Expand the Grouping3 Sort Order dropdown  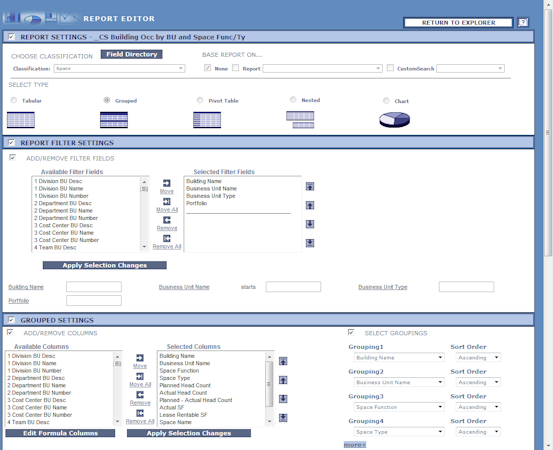point(478,407)
